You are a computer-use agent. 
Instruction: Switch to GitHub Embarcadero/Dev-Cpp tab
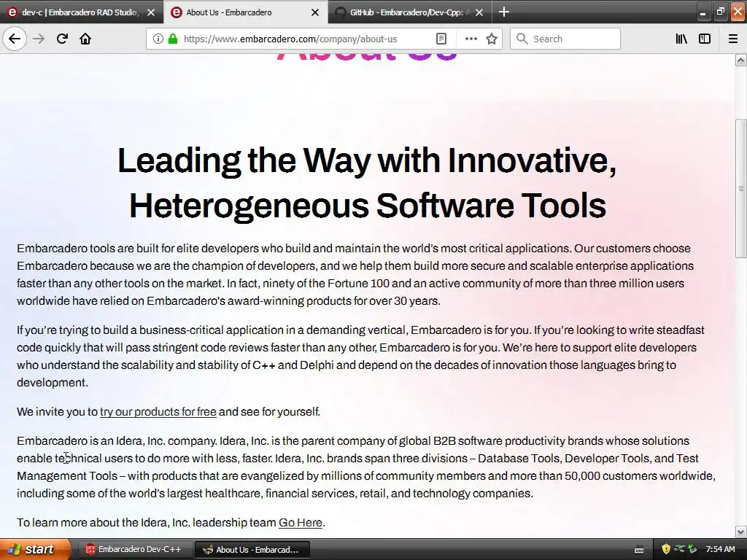click(x=410, y=12)
